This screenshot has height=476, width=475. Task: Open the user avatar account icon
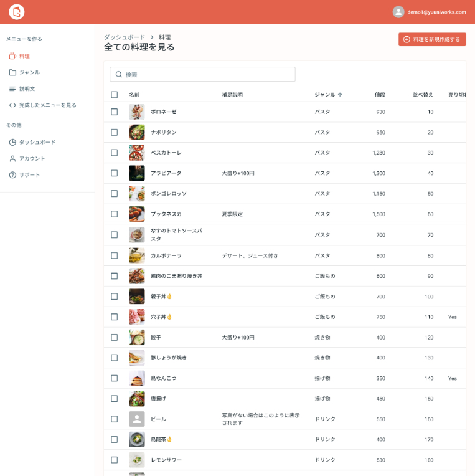[398, 12]
